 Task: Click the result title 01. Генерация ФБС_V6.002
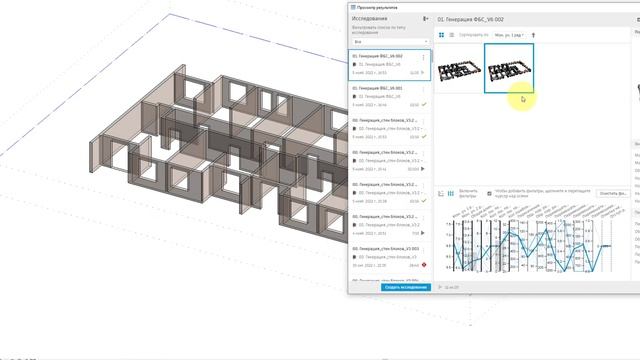(x=470, y=19)
